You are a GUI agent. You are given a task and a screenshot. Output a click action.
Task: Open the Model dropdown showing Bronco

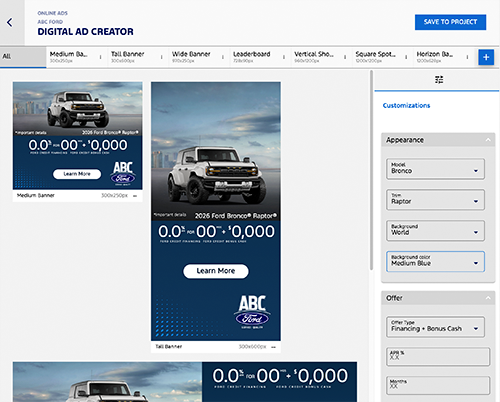point(435,169)
